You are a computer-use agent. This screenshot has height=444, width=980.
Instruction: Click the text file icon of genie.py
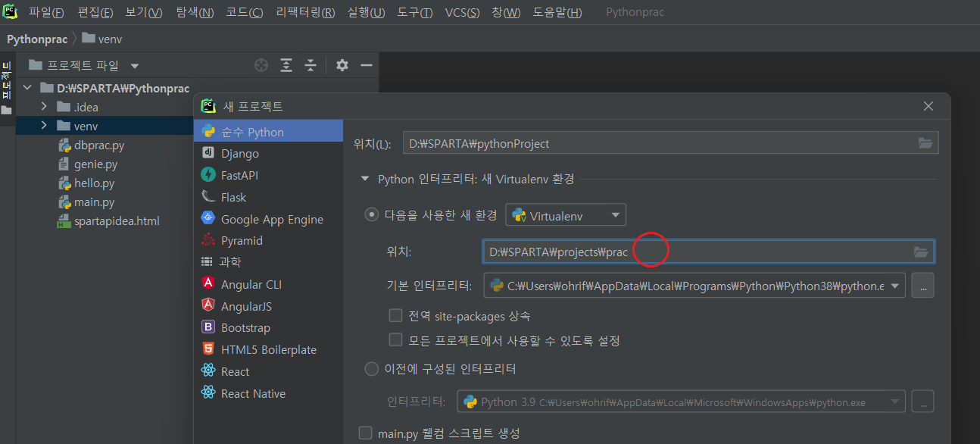64,164
